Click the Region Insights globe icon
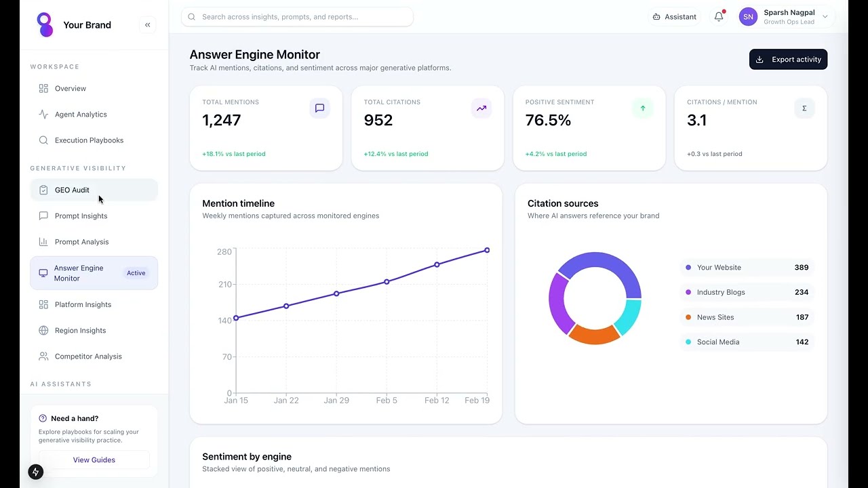The height and width of the screenshot is (488, 868). [x=43, y=331]
